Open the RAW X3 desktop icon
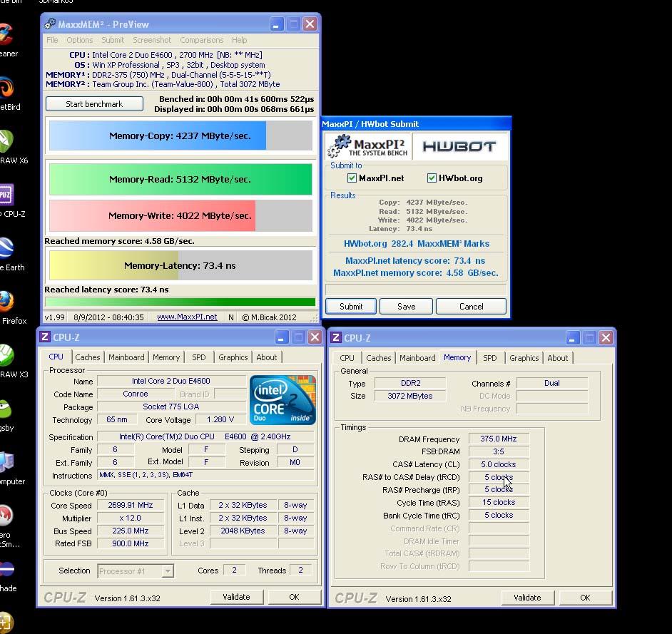The width and height of the screenshot is (672, 634). click(x=6, y=354)
